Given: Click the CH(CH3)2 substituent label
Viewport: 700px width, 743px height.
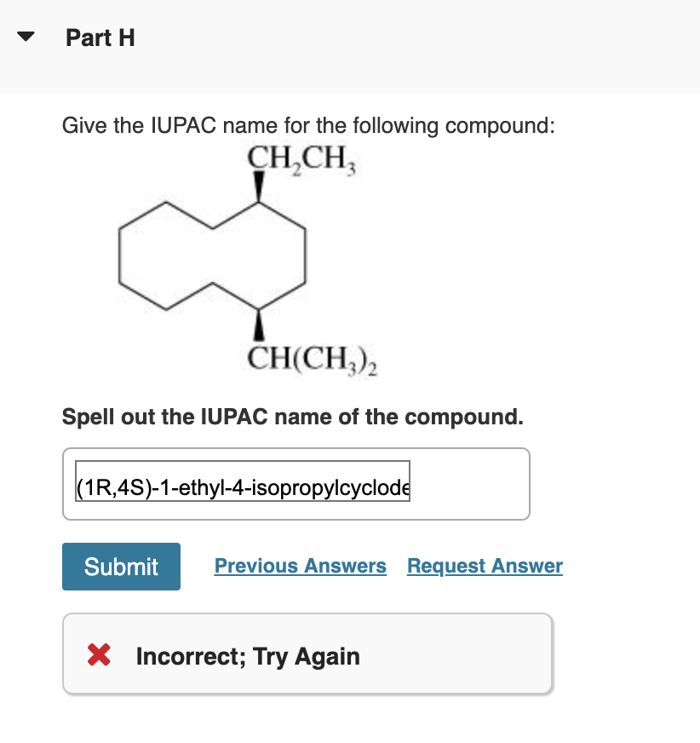Looking at the screenshot, I should click(x=313, y=359).
